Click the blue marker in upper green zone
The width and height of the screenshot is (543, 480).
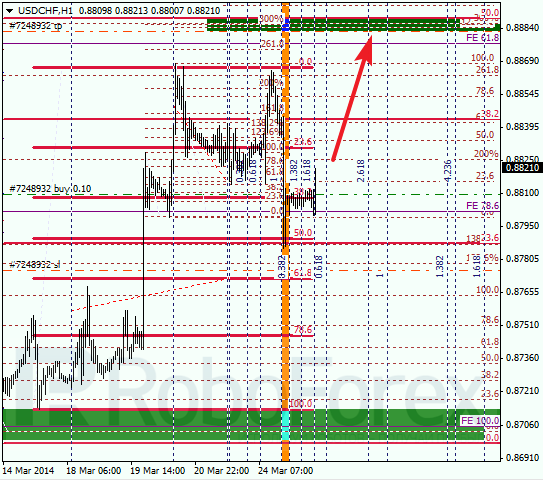point(286,25)
